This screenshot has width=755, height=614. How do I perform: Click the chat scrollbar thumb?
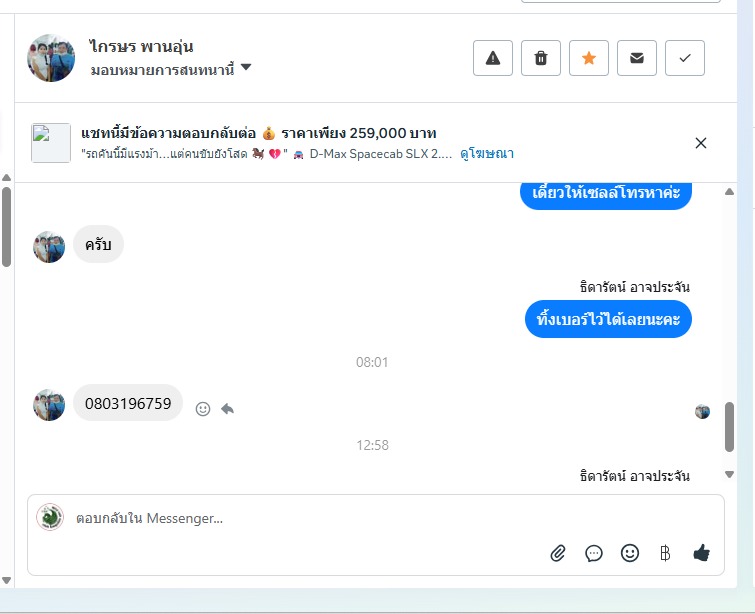(x=729, y=427)
